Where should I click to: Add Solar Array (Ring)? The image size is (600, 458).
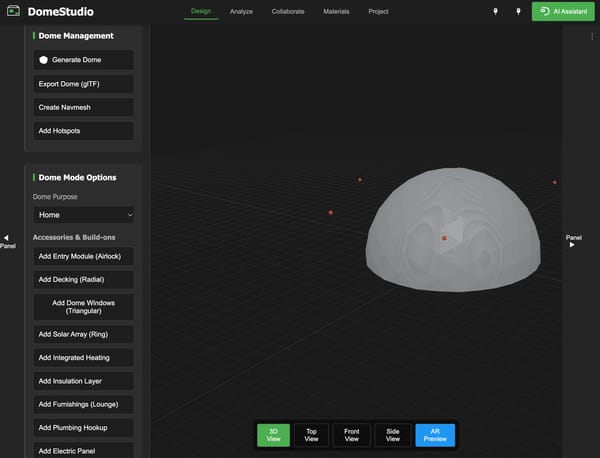83,334
